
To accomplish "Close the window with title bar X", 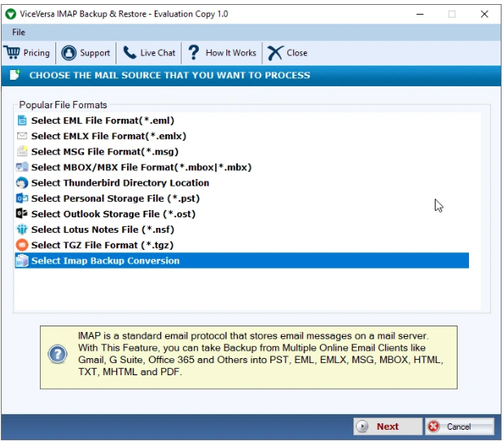I will click(484, 14).
